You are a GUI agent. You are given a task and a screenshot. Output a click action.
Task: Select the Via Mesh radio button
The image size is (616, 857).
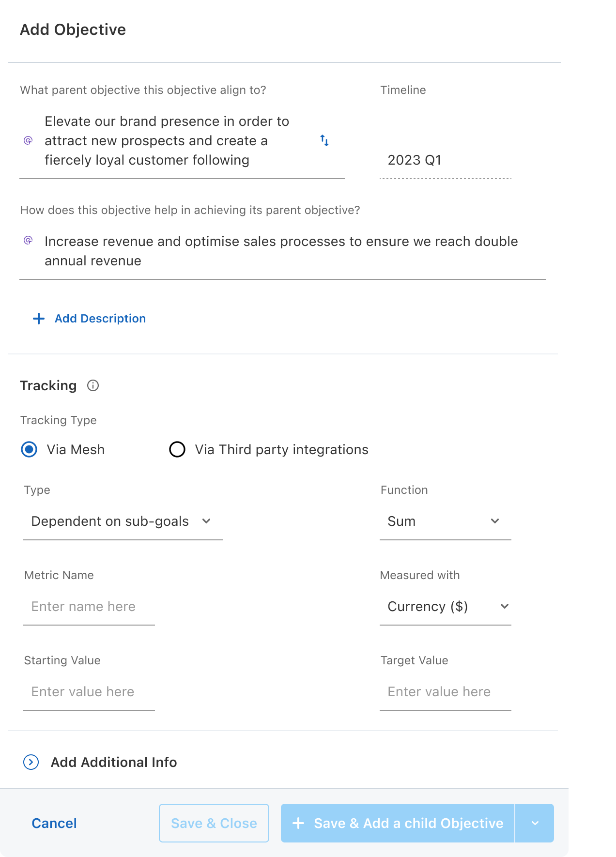(29, 449)
